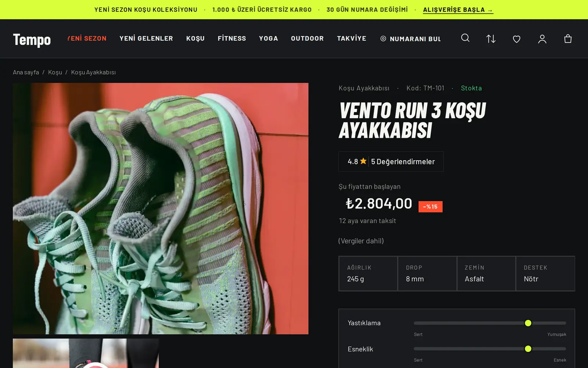588x368 pixels.
Task: Open the Yeni Sezon menu
Action: pyautogui.click(x=87, y=38)
